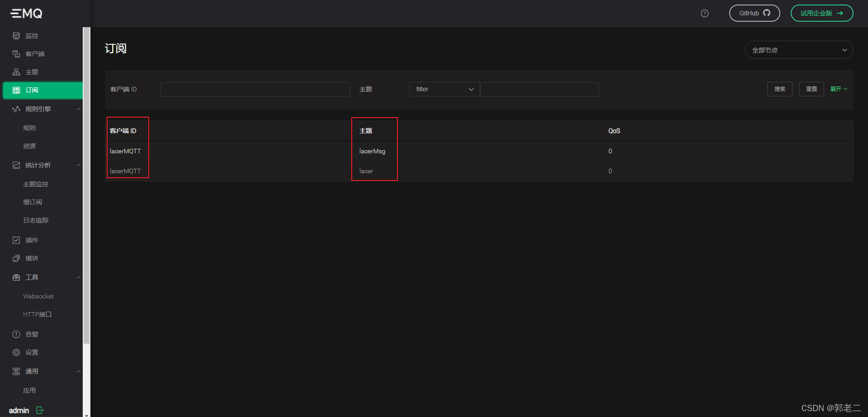This screenshot has height=417, width=868.
Task: Click the 主题 topics icon in sidebar
Action: (x=16, y=72)
